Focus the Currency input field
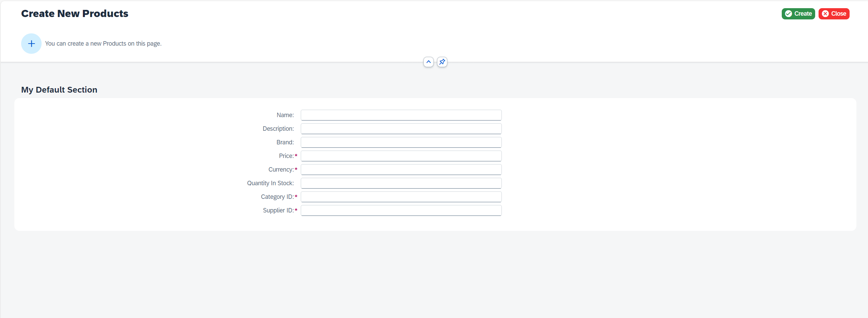The image size is (868, 318). coord(401,170)
